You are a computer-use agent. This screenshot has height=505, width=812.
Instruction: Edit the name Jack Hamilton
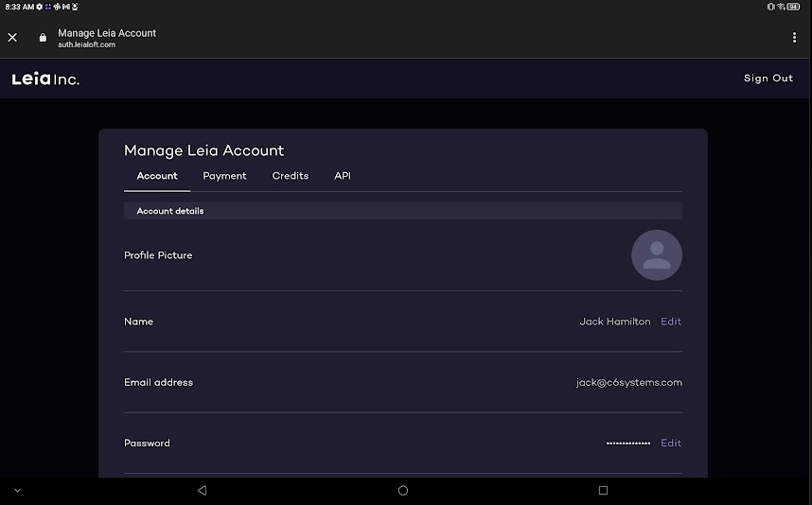point(671,322)
